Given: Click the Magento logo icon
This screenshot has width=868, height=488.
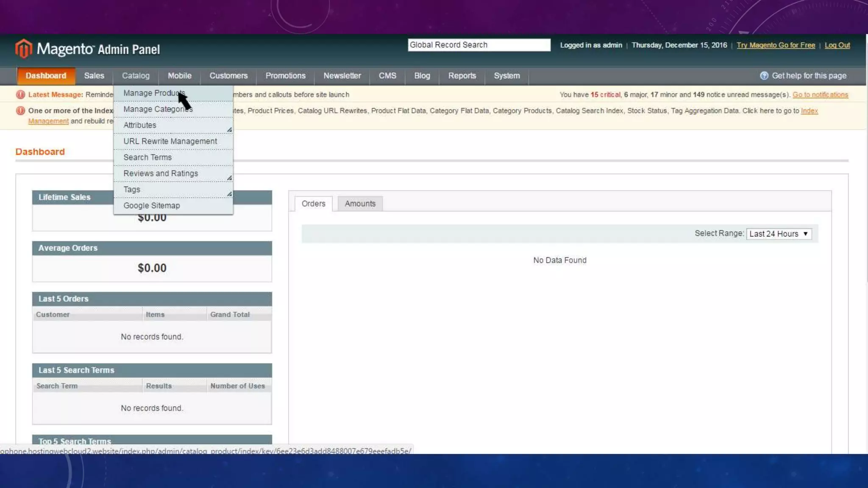Looking at the screenshot, I should click(x=24, y=49).
